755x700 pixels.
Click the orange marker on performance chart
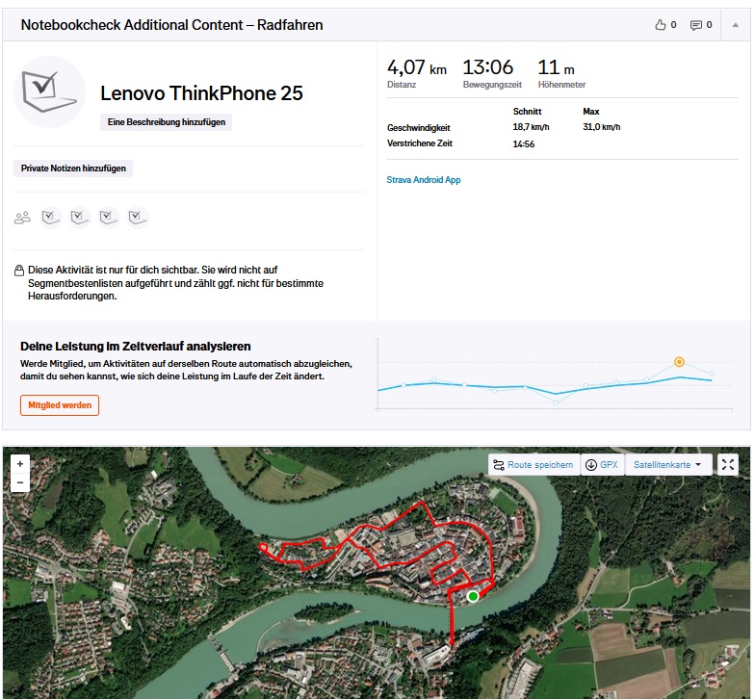[x=679, y=362]
